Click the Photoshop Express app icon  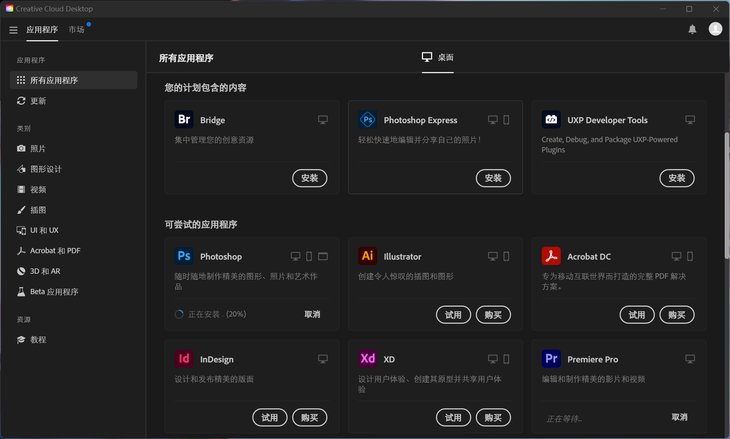coord(367,120)
